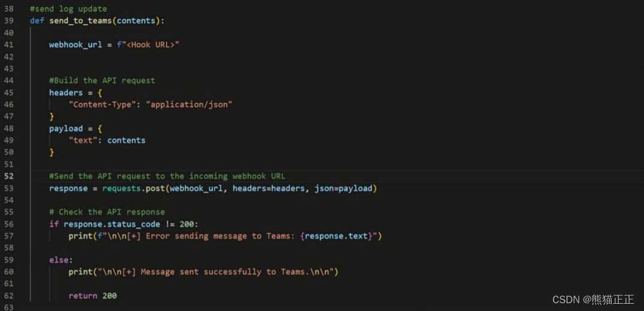This screenshot has height=311, width=644.
Task: Click the webhook_url variable on line 41
Action: (75, 45)
